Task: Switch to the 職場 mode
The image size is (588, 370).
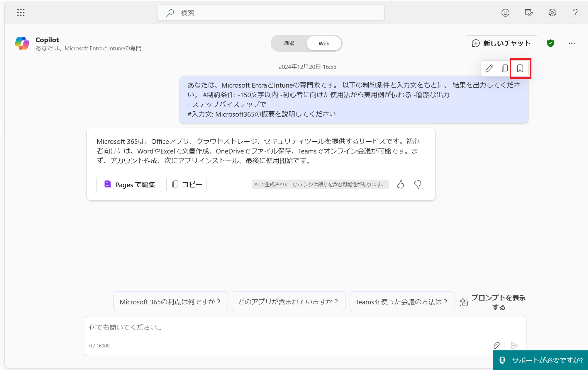Action: pos(289,43)
